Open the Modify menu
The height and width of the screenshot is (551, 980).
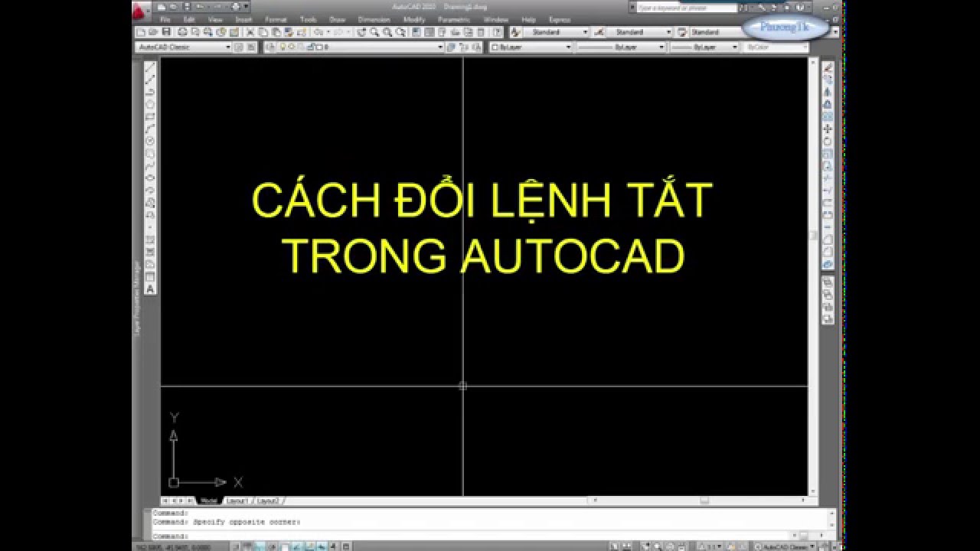(414, 19)
